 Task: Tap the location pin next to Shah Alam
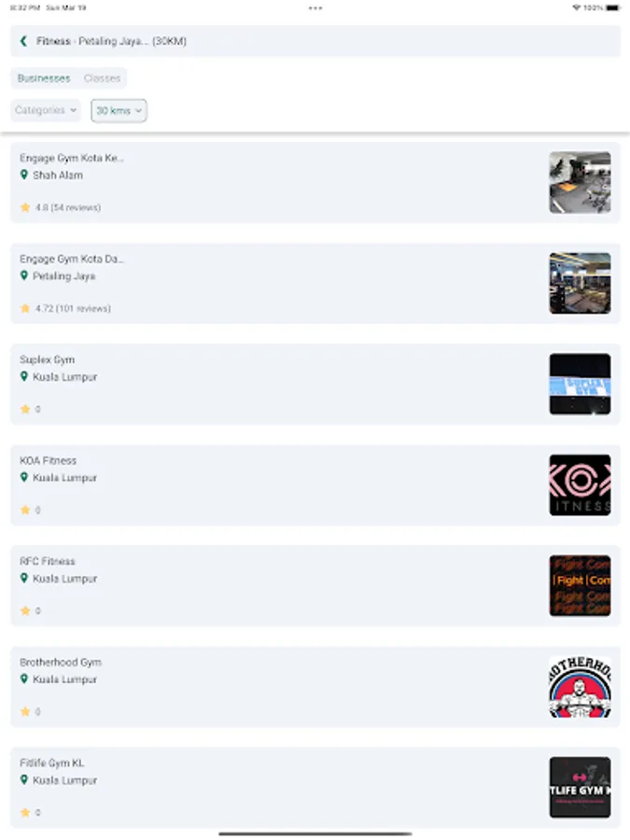point(24,175)
